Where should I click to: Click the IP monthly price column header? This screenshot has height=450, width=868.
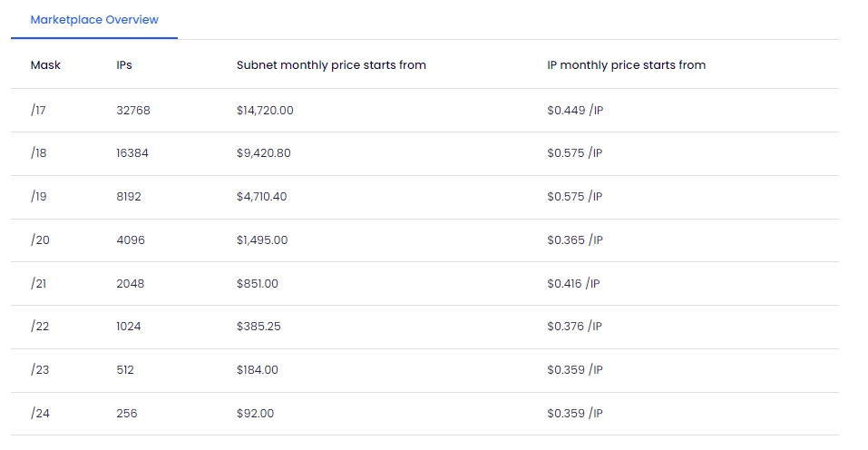tap(626, 65)
